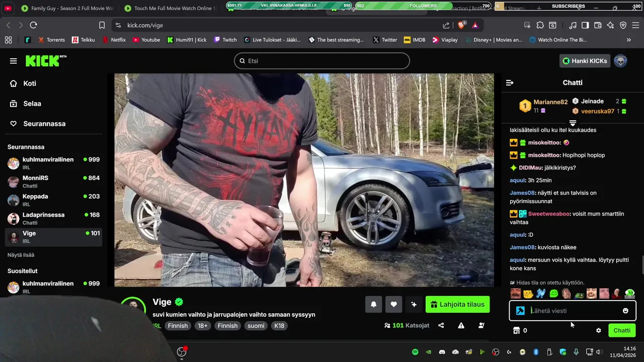Insert the blue clapping hands emote
644x362 pixels.
point(541,293)
